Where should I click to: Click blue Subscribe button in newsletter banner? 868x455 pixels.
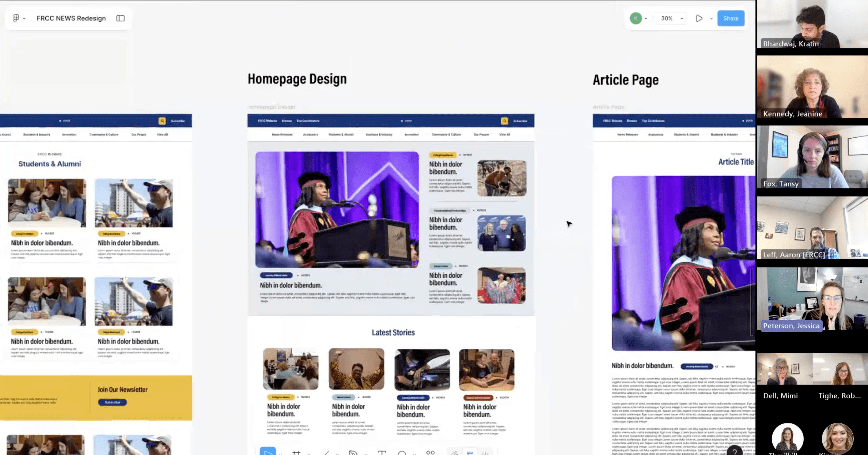[x=112, y=402]
